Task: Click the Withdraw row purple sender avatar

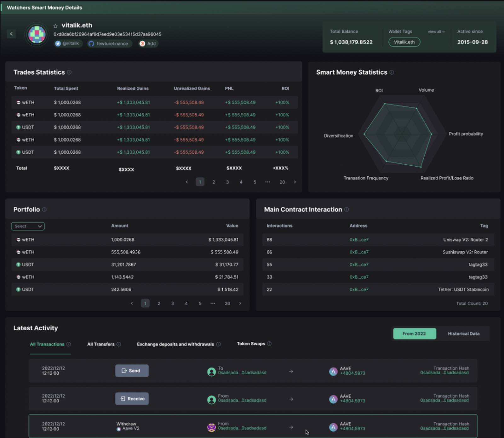Action: click(211, 427)
